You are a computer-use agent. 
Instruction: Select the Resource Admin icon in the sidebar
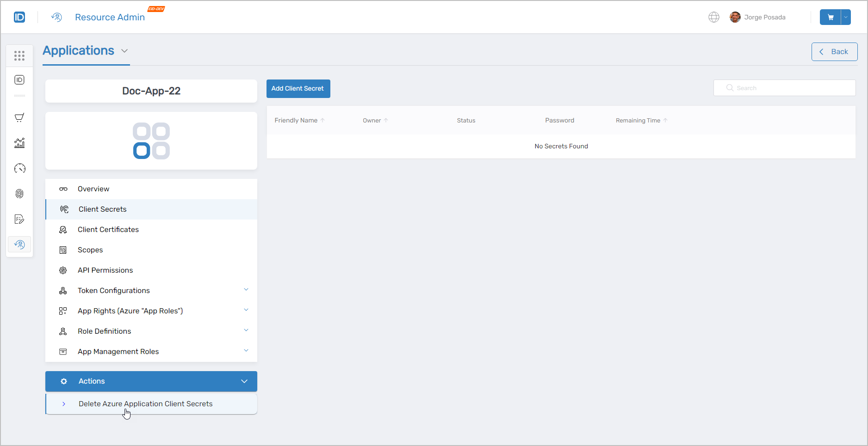19,244
